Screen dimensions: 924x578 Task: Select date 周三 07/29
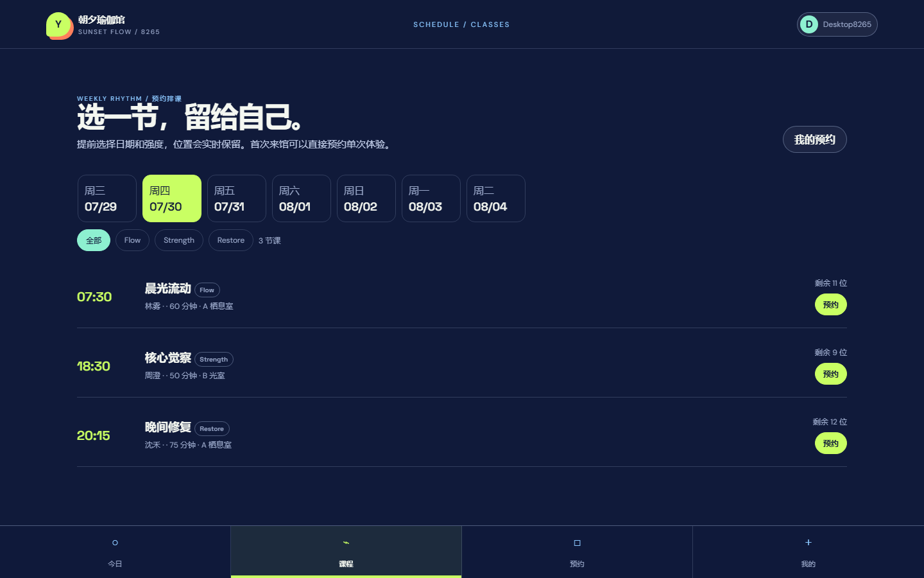107,198
